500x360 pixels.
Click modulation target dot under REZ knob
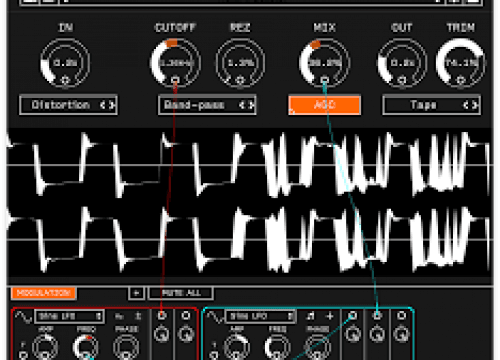pos(240,80)
